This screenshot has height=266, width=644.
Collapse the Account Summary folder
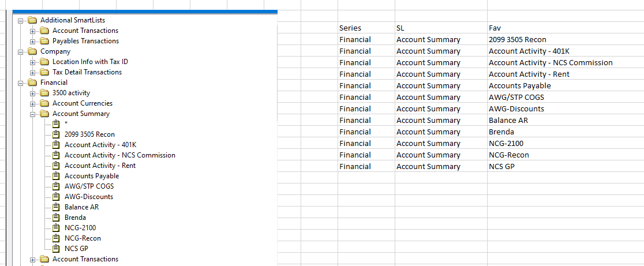click(x=32, y=114)
